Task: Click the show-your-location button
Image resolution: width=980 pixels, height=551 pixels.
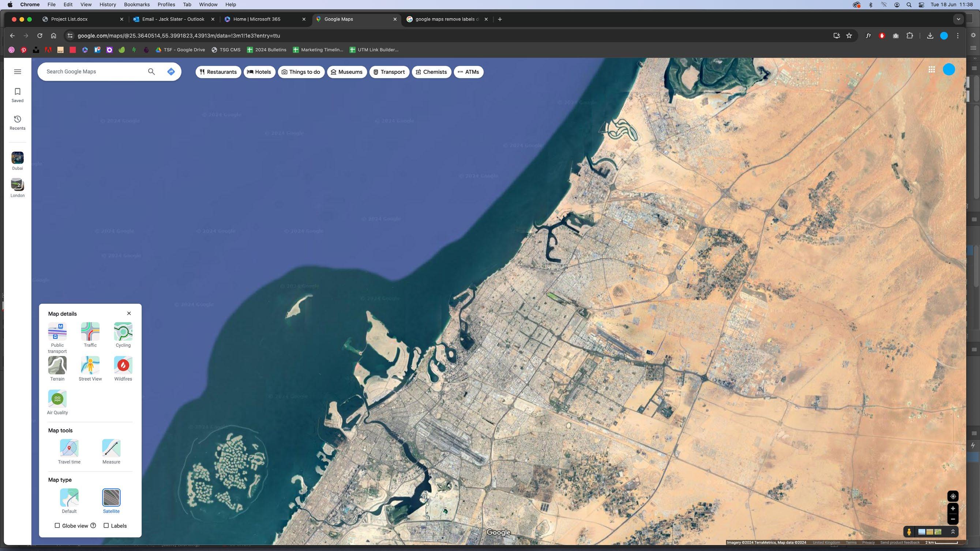Action: point(953,496)
